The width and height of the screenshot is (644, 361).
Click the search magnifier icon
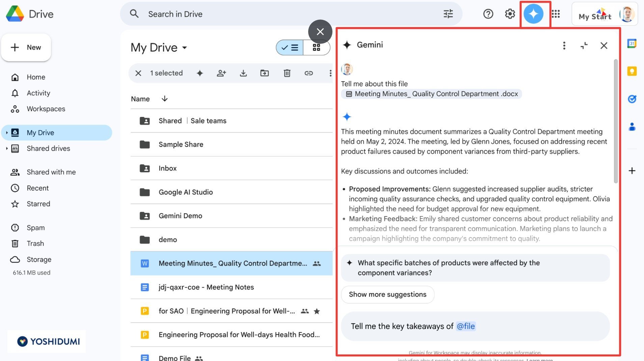coord(134,14)
